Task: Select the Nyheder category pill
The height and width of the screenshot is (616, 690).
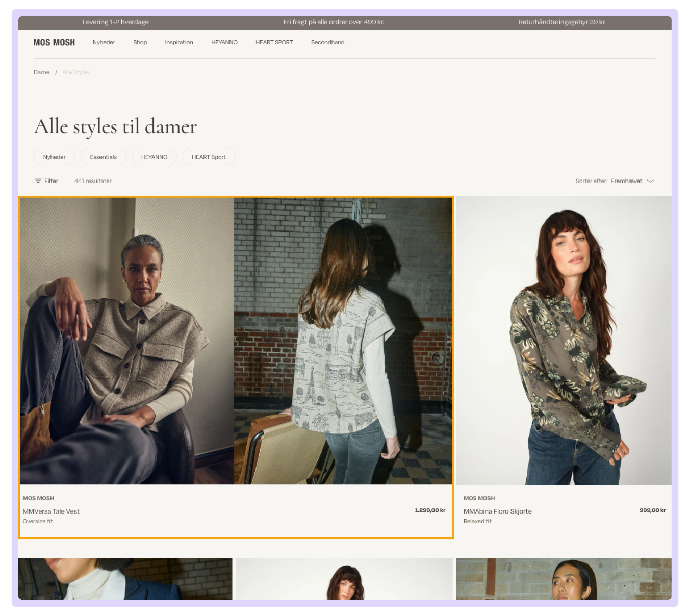Action: (x=54, y=157)
